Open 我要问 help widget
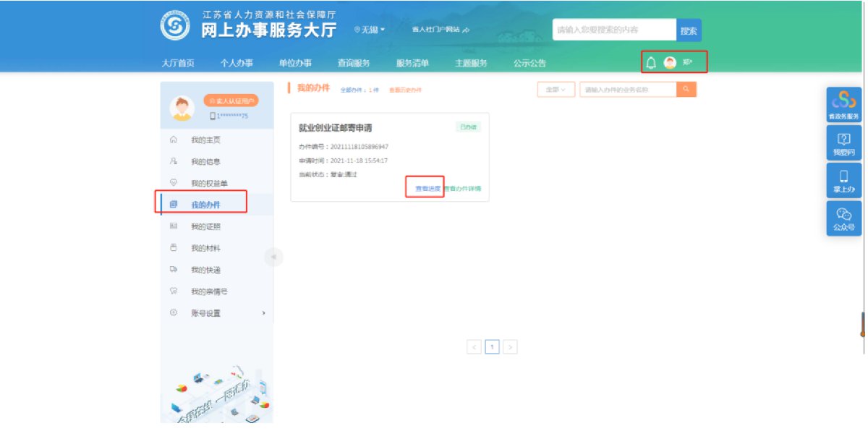The image size is (868, 431). pos(843,143)
